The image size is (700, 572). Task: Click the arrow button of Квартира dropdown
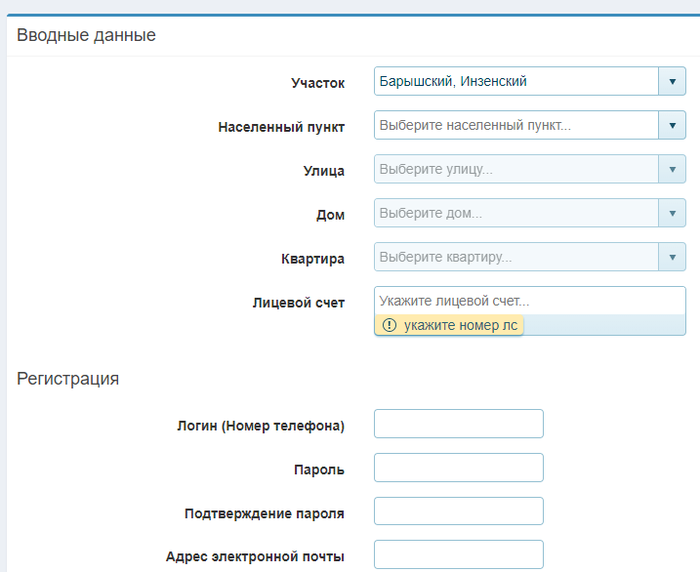point(671,257)
